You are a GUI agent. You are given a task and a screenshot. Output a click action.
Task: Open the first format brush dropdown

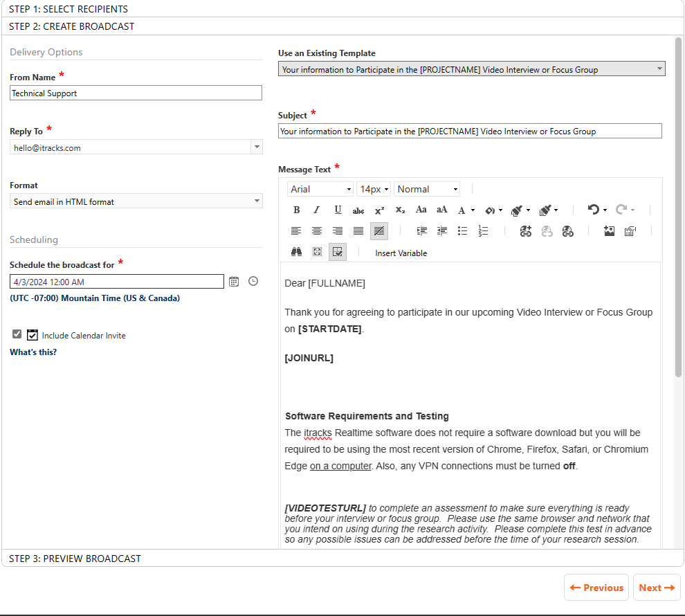coord(528,210)
